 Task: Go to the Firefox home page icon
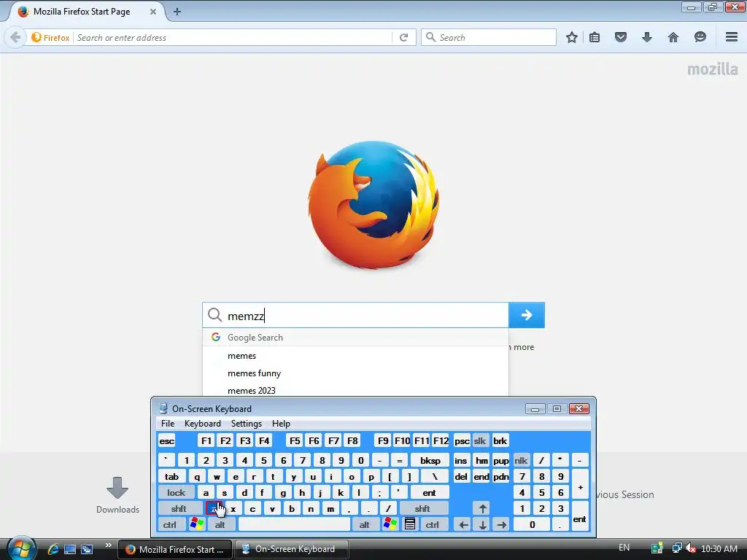pyautogui.click(x=673, y=37)
